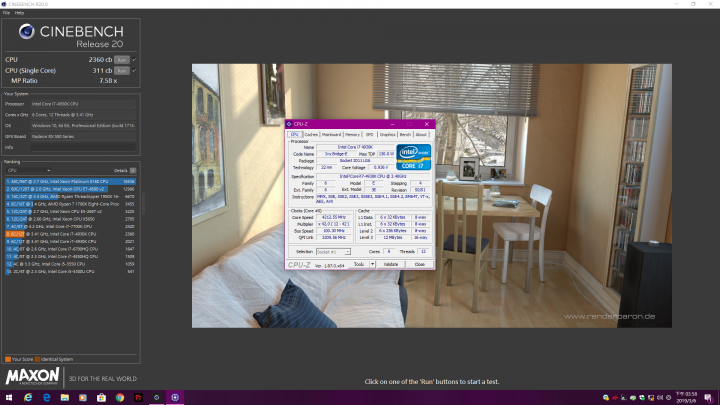Open the network status tray icon
Image resolution: width=720 pixels, height=405 pixels.
651,398
